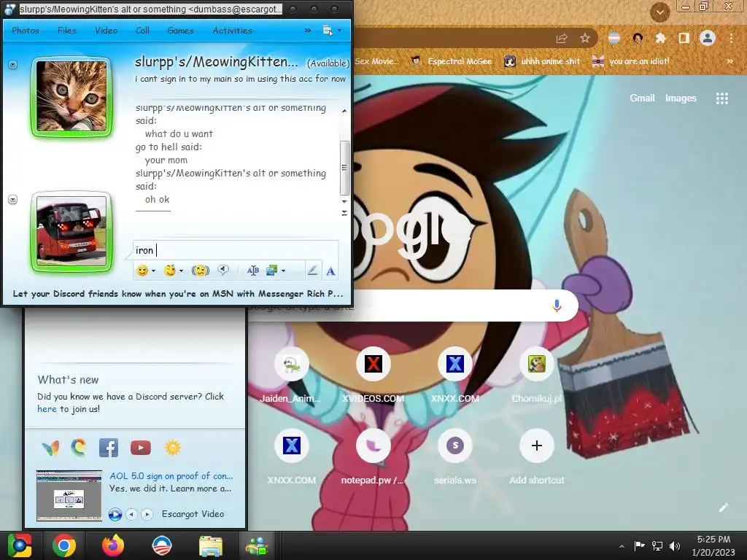Open the Activities menu in chat window

pyautogui.click(x=232, y=31)
